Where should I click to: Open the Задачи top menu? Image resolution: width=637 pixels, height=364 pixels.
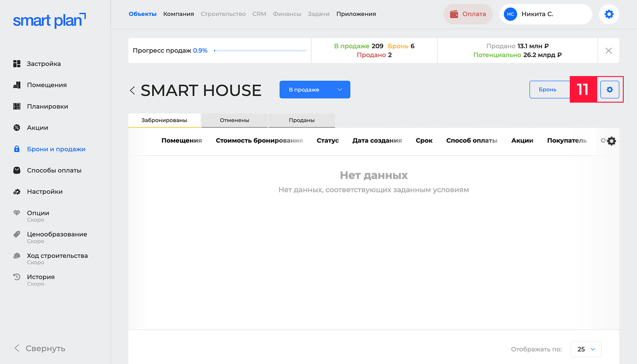[319, 14]
